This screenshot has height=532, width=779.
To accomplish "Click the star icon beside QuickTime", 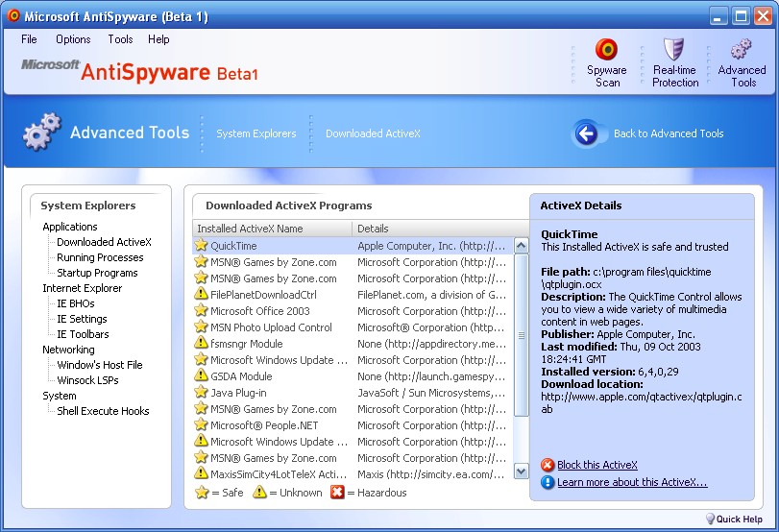I will tap(201, 246).
